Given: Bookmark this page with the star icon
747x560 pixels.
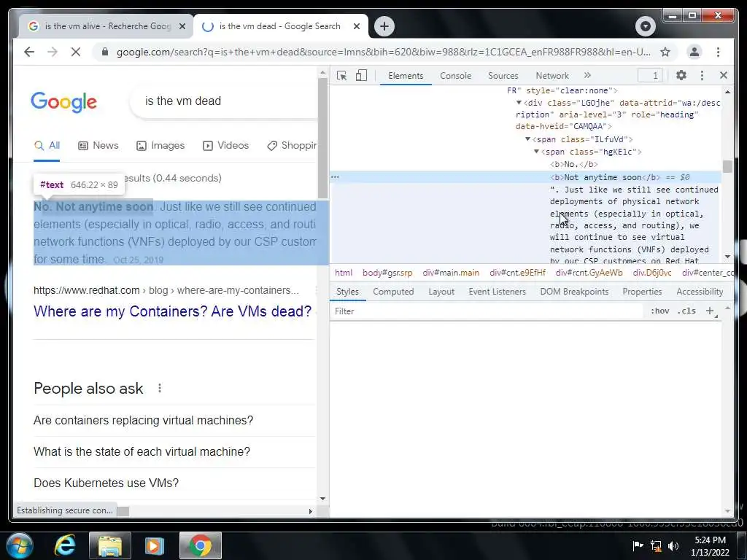Looking at the screenshot, I should coord(665,52).
